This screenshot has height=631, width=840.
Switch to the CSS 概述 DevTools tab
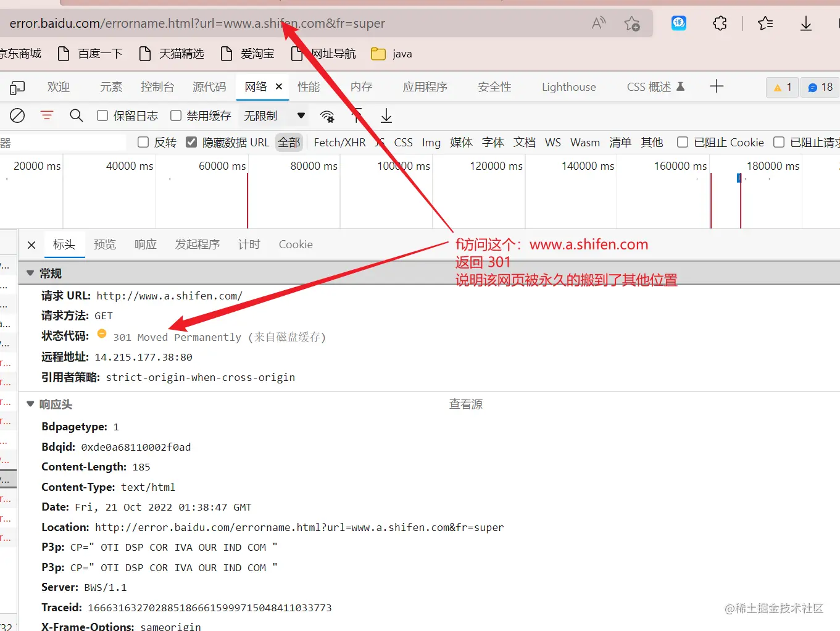click(x=655, y=87)
